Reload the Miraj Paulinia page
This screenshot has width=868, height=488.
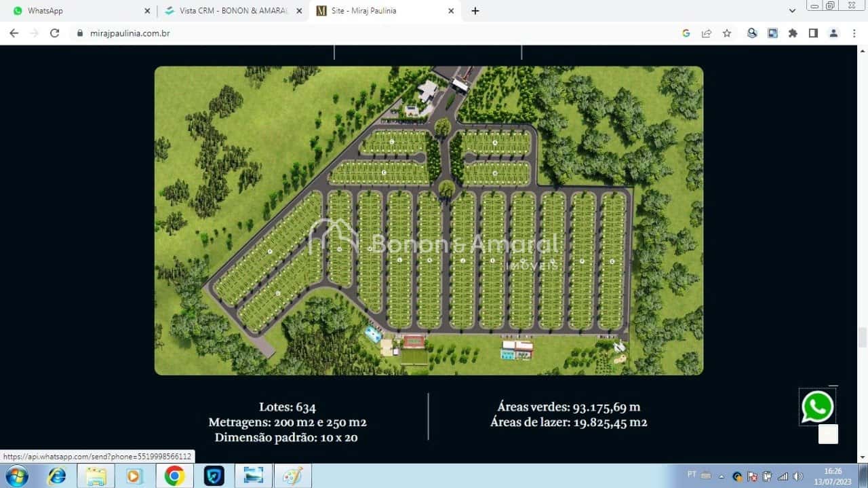(x=55, y=33)
